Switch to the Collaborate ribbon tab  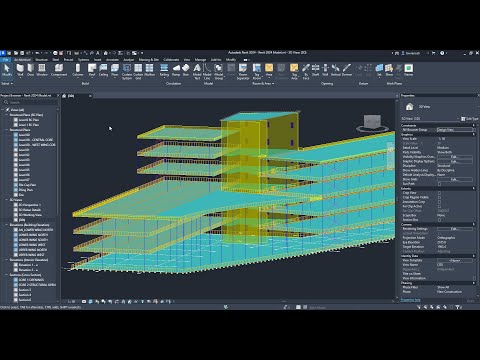[171, 60]
